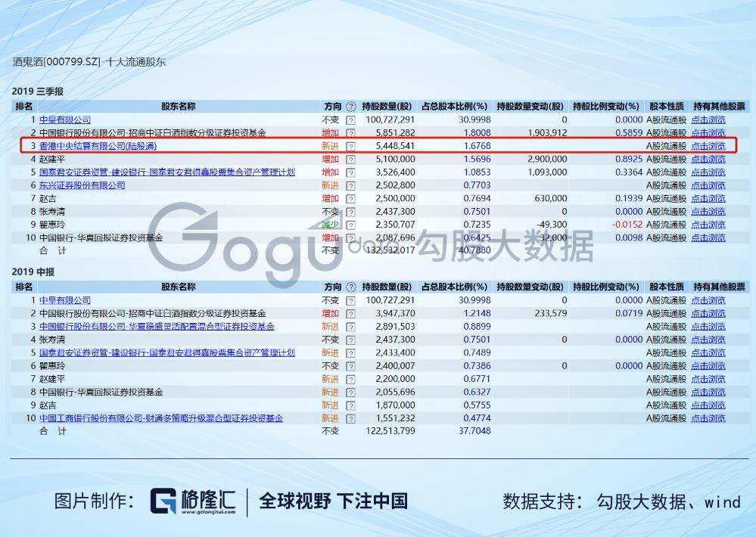Viewport: 756px width, 537px height.
Task: Click the 三季报 total shares value 132,532,017
Action: (x=390, y=250)
